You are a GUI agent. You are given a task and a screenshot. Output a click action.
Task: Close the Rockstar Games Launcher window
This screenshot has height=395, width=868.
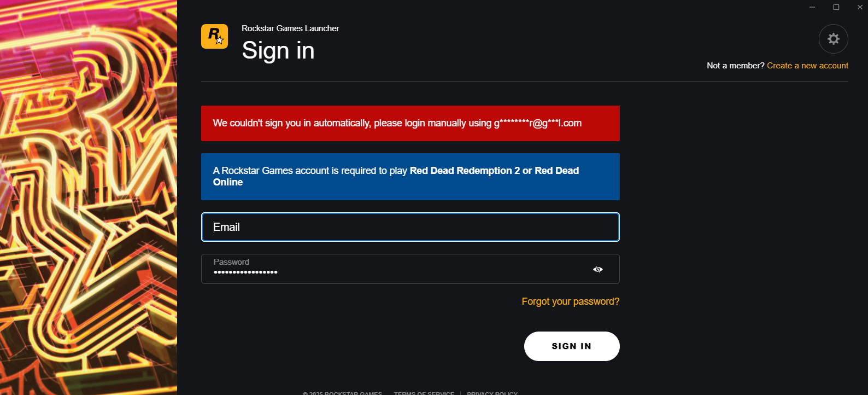[860, 7]
